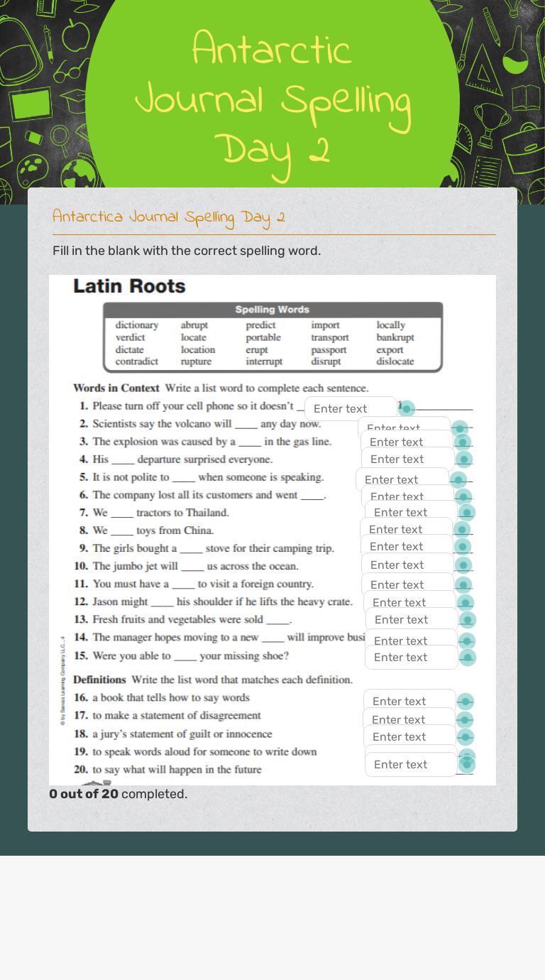Screen dimensions: 545x980
Task: Click the '0 out of 20 completed.' progress text
Action: pos(119,794)
